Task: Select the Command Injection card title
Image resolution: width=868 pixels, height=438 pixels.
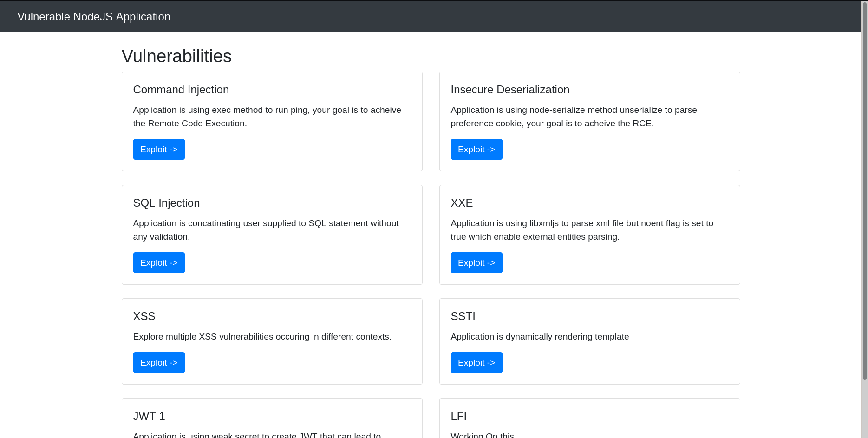Action: pyautogui.click(x=181, y=89)
